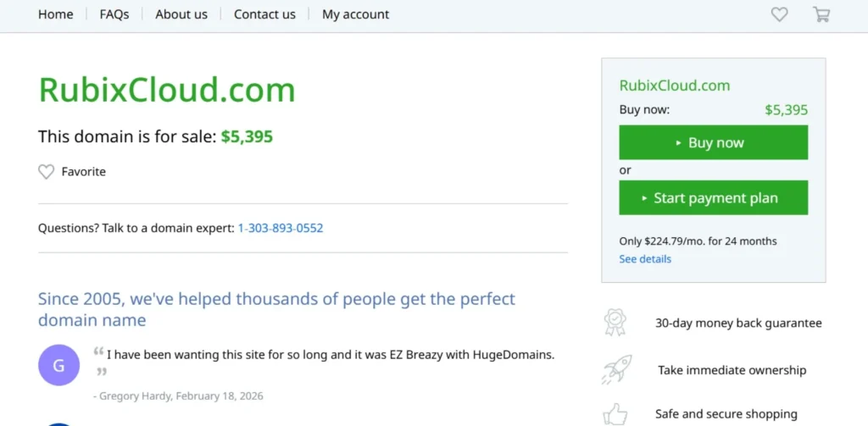The image size is (868, 426).
Task: Open the FAQs menu item
Action: (x=114, y=14)
